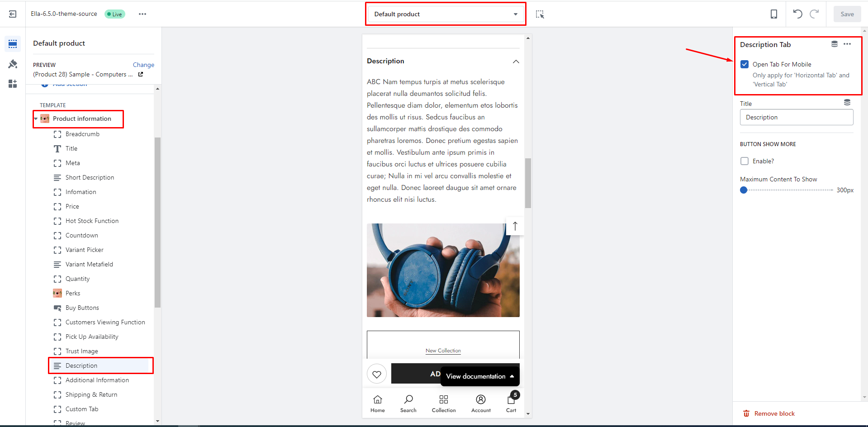This screenshot has height=427, width=868.
Task: Click the Maximum Content To Show slider
Action: (x=786, y=190)
